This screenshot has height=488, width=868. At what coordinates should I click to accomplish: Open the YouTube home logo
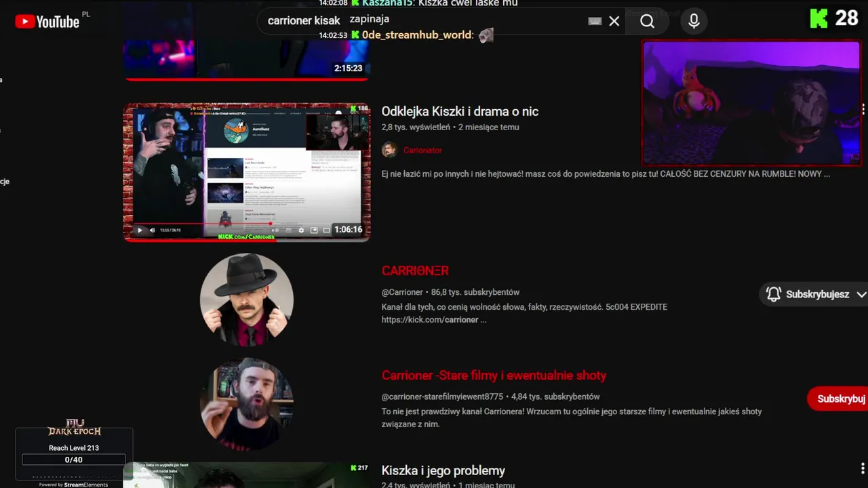47,22
